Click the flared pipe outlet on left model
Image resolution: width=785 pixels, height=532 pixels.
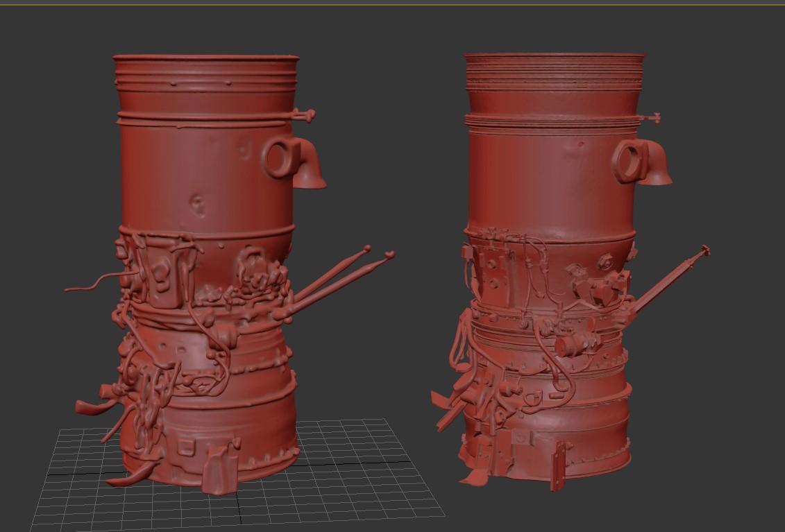click(x=312, y=168)
